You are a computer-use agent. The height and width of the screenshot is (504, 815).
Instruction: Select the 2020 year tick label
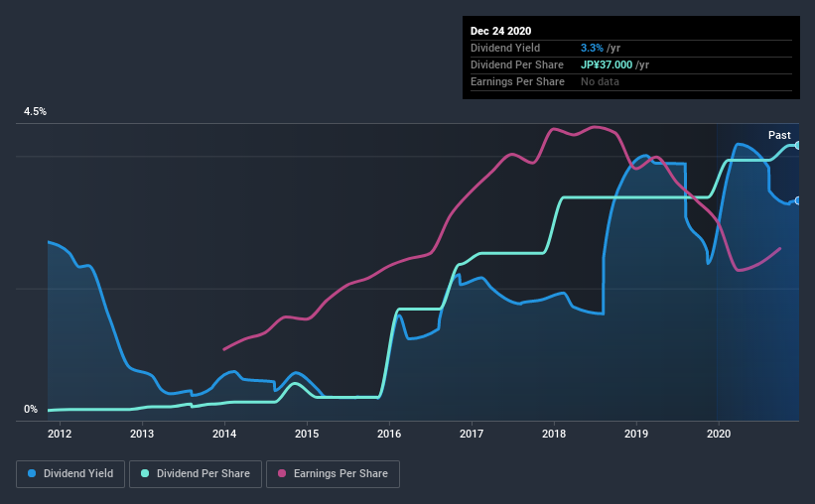pyautogui.click(x=719, y=434)
